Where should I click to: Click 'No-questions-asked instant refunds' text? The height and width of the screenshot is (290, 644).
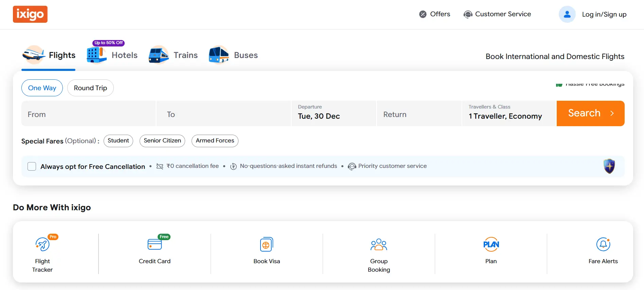pyautogui.click(x=288, y=166)
